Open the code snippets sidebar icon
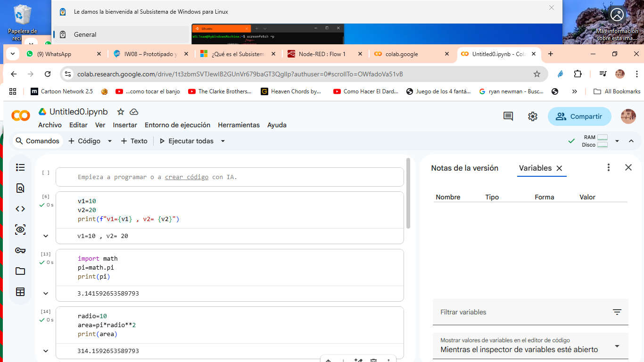644x362 pixels. coord(20,209)
